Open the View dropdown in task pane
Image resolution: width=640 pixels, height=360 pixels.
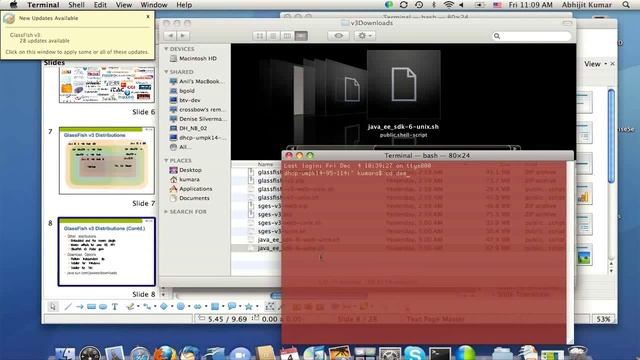click(x=595, y=64)
